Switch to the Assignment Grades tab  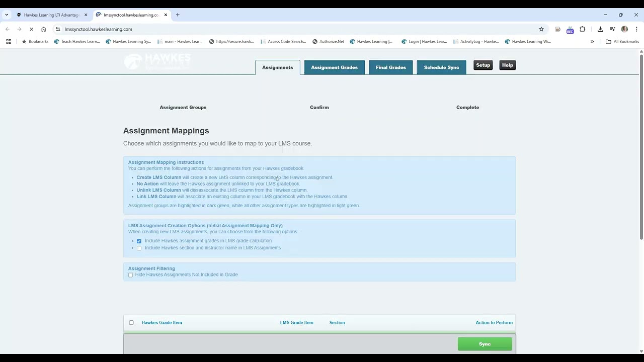(334, 67)
